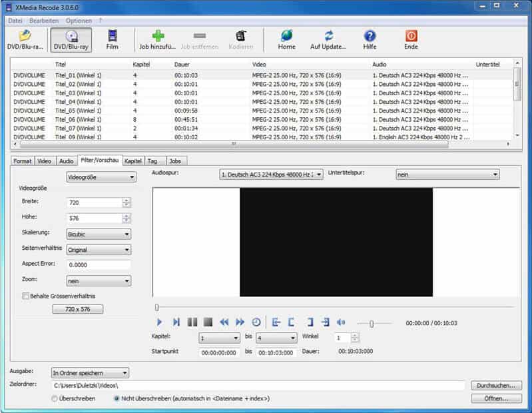532x413 pixels.
Task: Click the Kodieren toolbar icon
Action: pyautogui.click(x=241, y=40)
